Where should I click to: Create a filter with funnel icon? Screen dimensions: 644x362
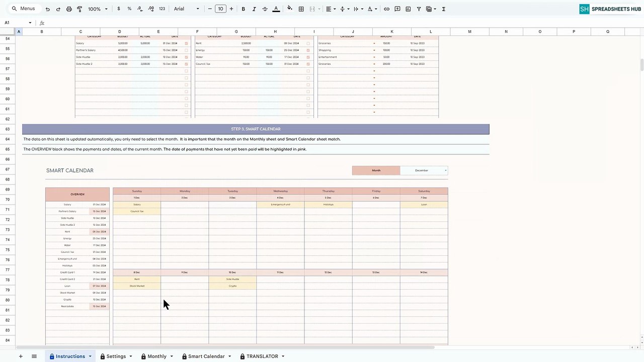419,9
